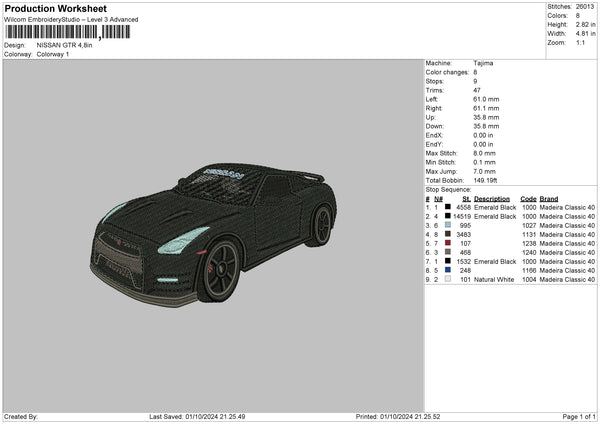Click 'Wilcom EmbroideryStudio – Level 3 Advanced' text
This screenshot has height=424, width=600.
click(x=71, y=20)
